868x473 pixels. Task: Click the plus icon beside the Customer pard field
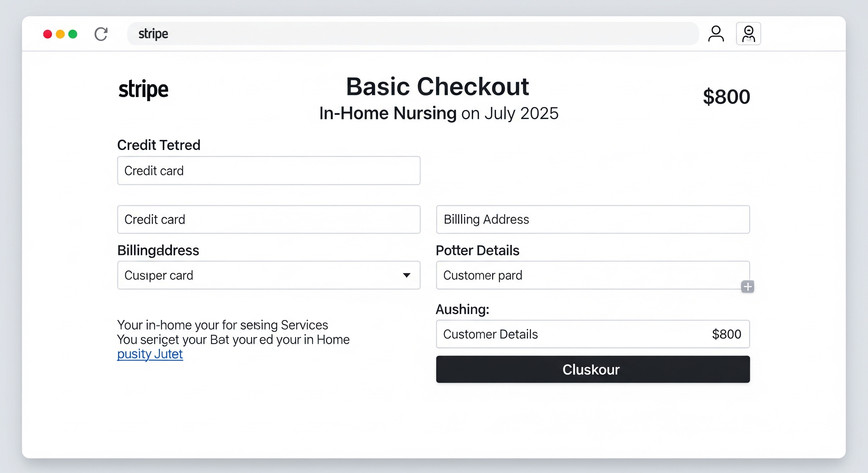click(x=748, y=286)
